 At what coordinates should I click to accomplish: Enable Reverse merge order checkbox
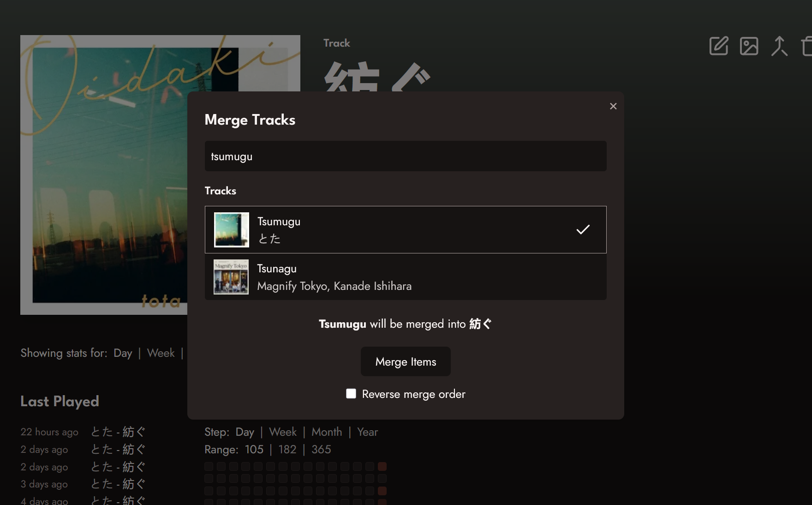click(351, 393)
